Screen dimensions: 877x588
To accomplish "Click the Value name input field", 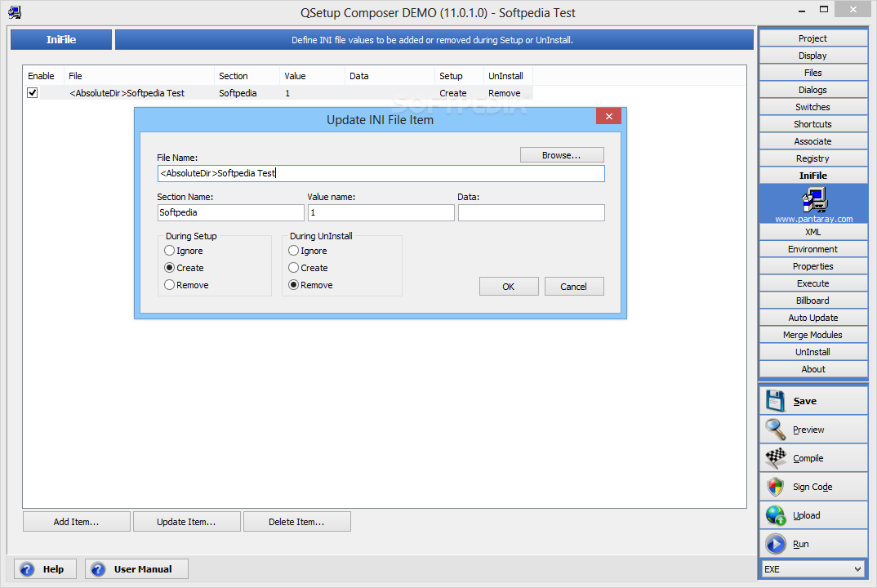I will pos(381,212).
